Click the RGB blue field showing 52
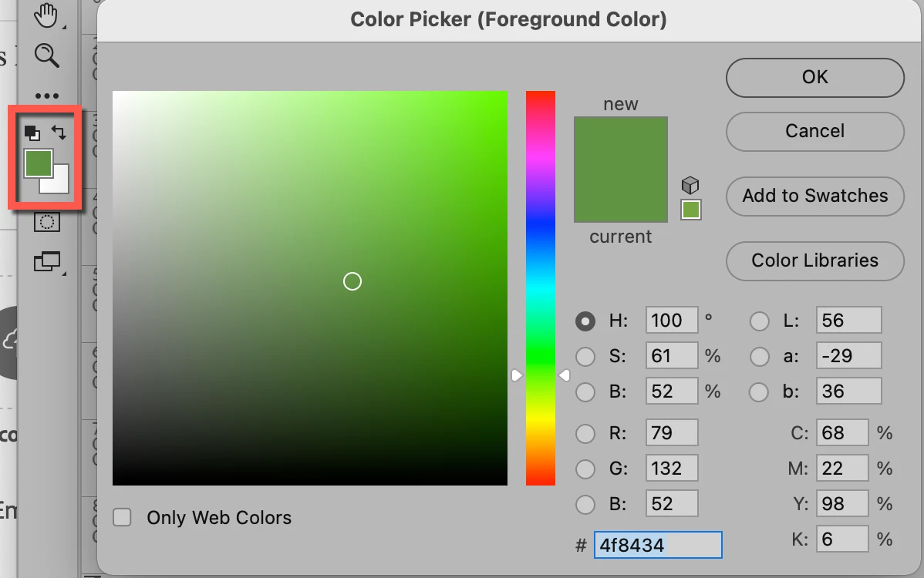The height and width of the screenshot is (578, 924). click(672, 503)
